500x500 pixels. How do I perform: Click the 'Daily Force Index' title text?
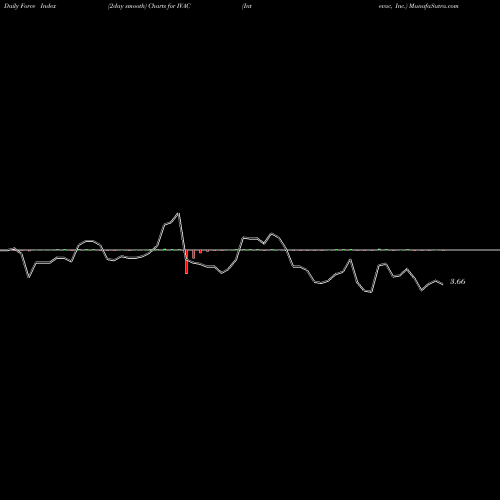pyautogui.click(x=30, y=6)
